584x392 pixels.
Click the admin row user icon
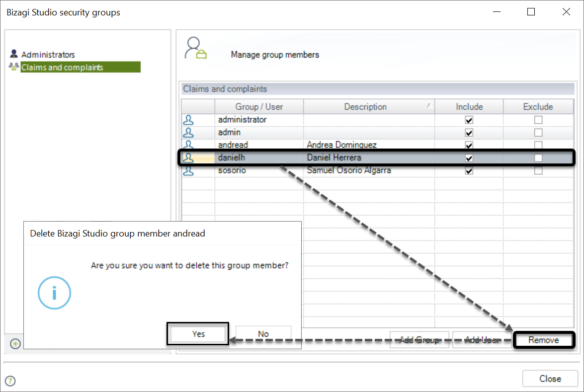(x=188, y=133)
